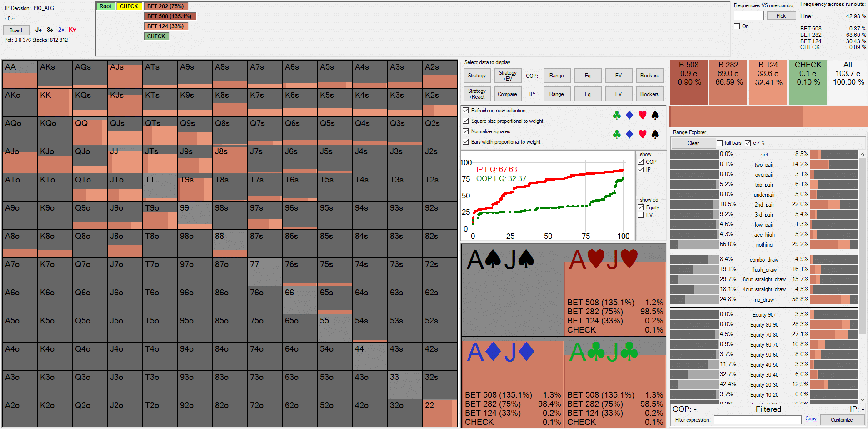Click the black spade icon in lower suit row
This screenshot has width=868, height=429.
655,134
